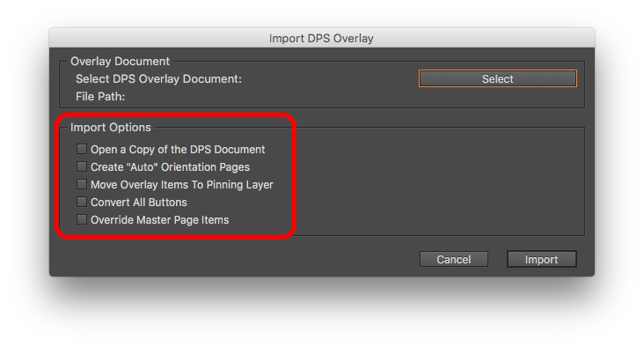Image resolution: width=644 pixels, height=347 pixels.
Task: Cancel the Import DPS Overlay dialog
Action: (453, 260)
